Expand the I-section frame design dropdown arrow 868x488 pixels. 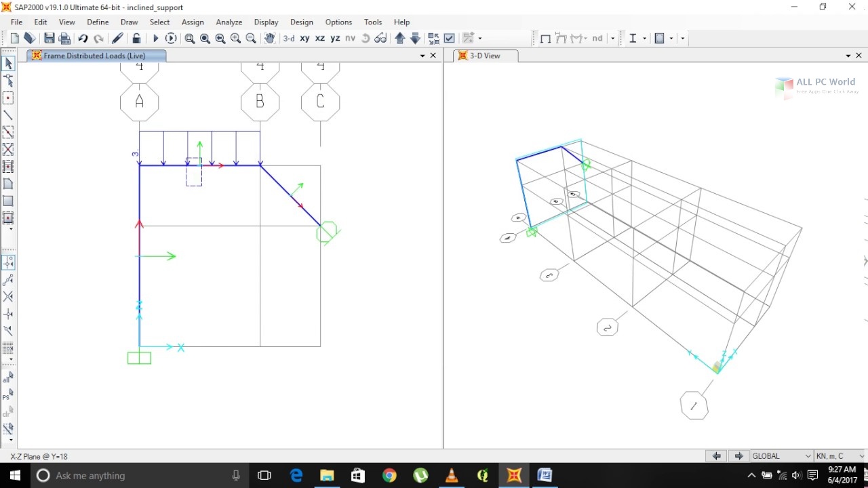point(644,39)
